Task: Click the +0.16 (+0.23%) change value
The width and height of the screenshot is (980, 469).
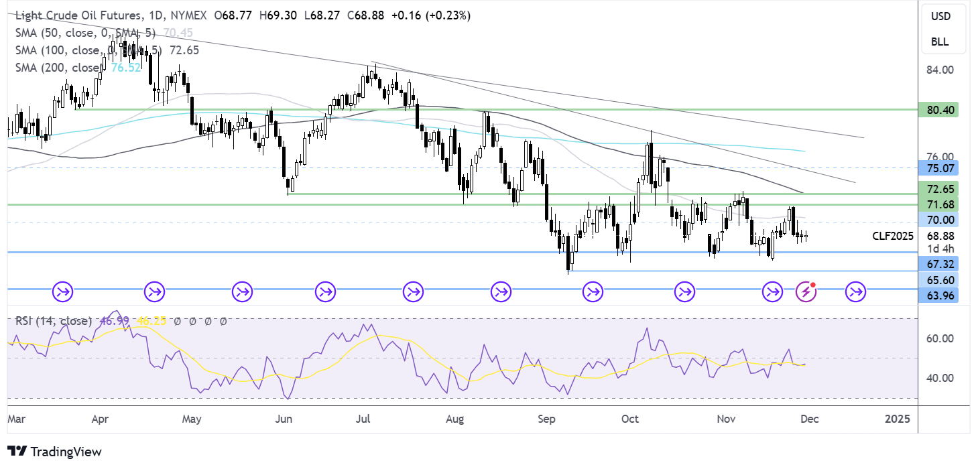Action: [x=431, y=15]
